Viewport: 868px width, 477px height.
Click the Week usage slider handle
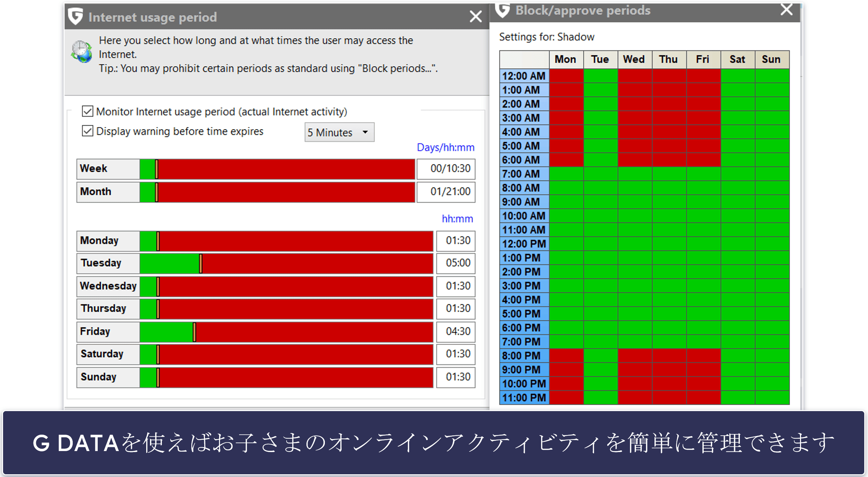pyautogui.click(x=156, y=169)
